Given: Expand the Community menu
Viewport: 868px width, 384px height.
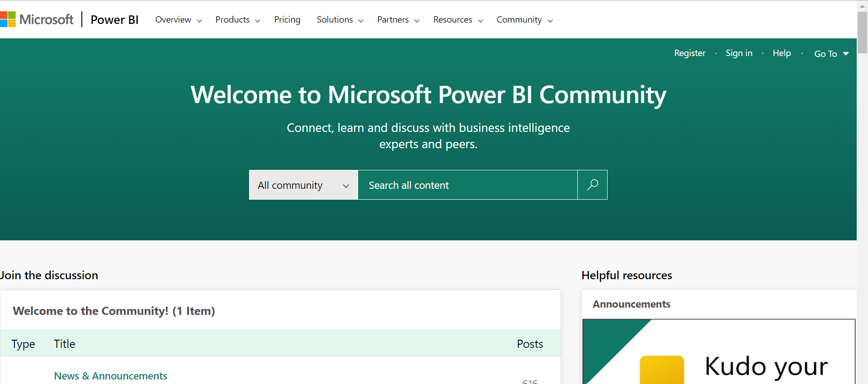Looking at the screenshot, I should pyautogui.click(x=524, y=20).
